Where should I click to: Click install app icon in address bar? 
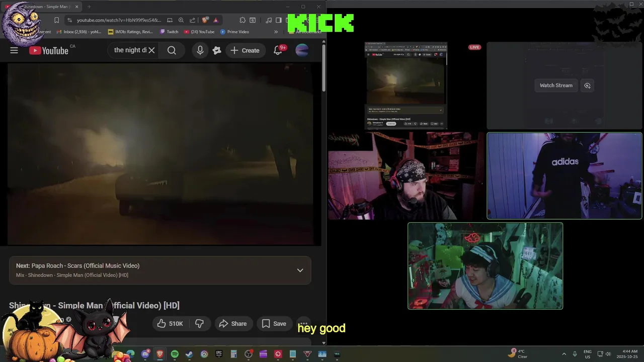pyautogui.click(x=170, y=20)
